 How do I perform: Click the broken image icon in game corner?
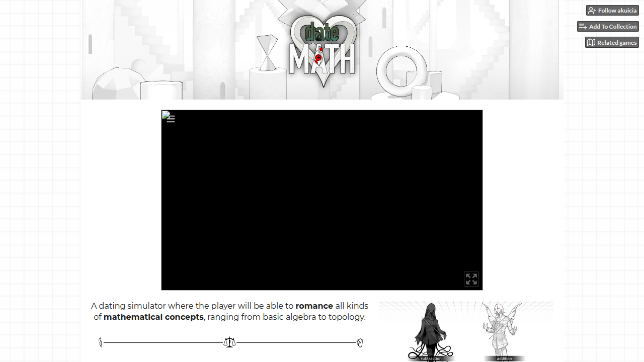pyautogui.click(x=165, y=114)
